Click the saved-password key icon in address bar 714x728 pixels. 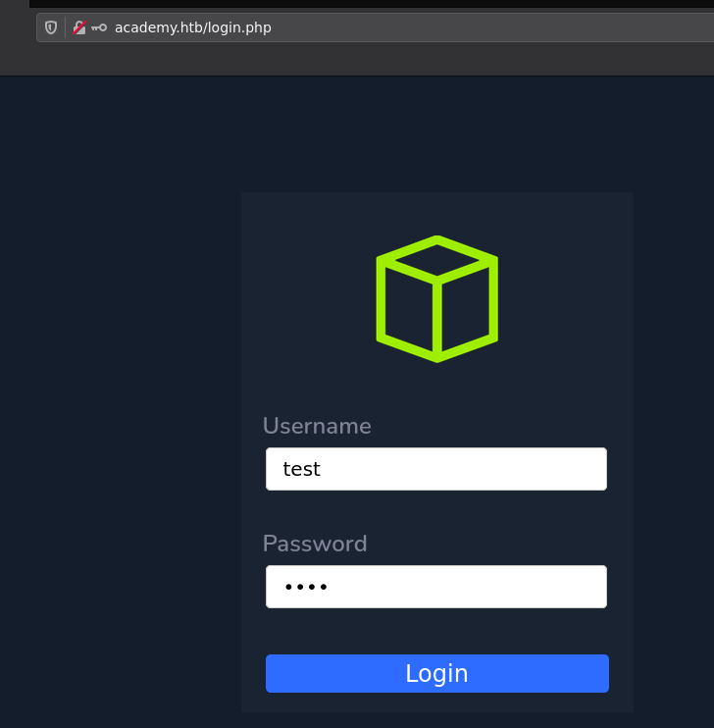(x=99, y=27)
